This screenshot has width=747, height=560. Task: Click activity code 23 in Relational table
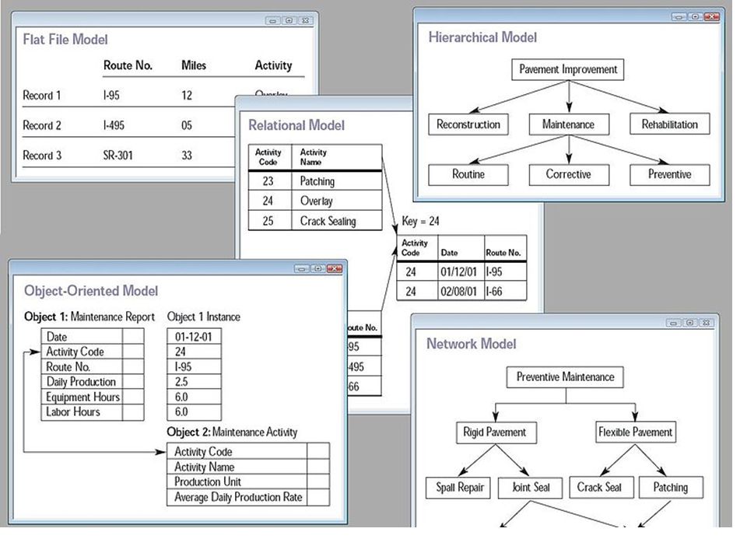(268, 181)
